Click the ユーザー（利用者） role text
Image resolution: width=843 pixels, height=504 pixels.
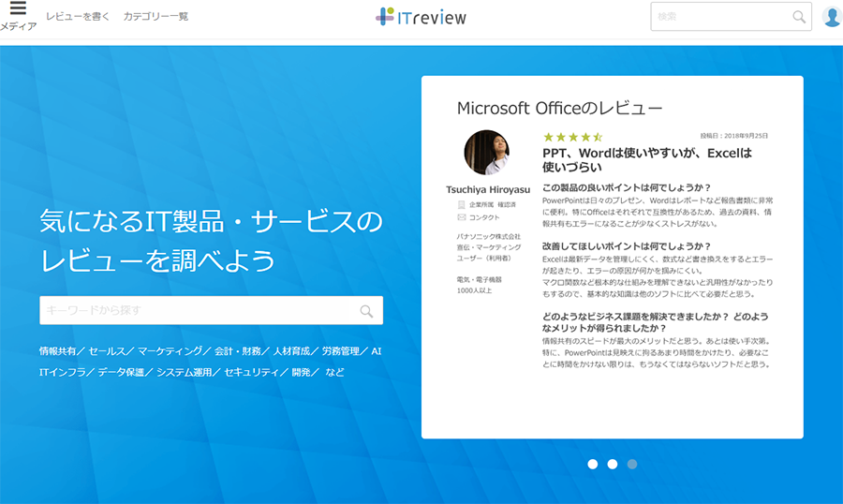(484, 259)
